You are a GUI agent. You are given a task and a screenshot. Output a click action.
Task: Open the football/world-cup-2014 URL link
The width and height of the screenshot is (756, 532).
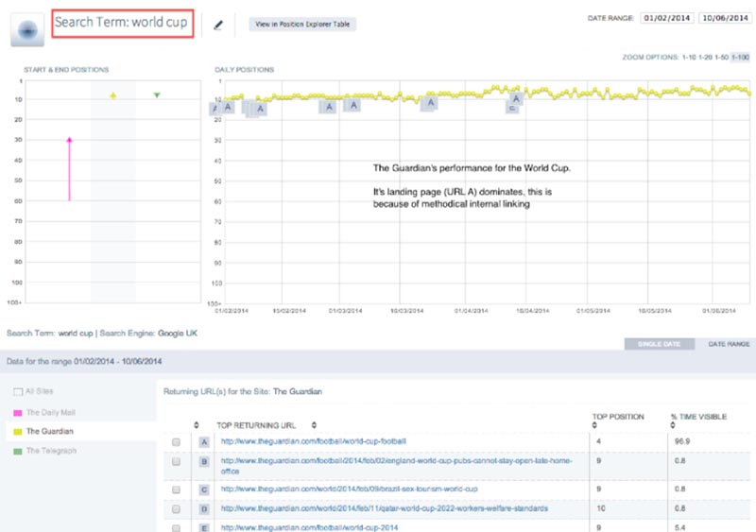click(x=310, y=527)
